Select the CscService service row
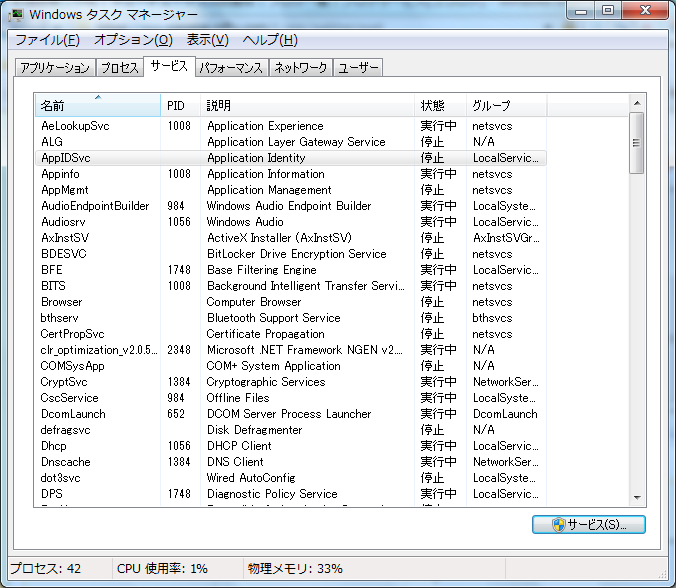 [x=291, y=398]
